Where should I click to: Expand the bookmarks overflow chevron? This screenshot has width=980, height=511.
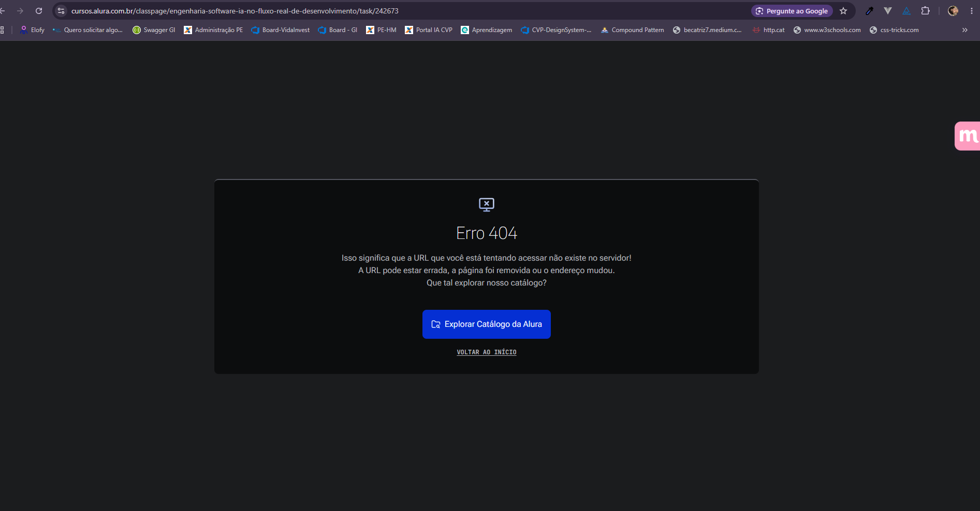click(x=965, y=30)
